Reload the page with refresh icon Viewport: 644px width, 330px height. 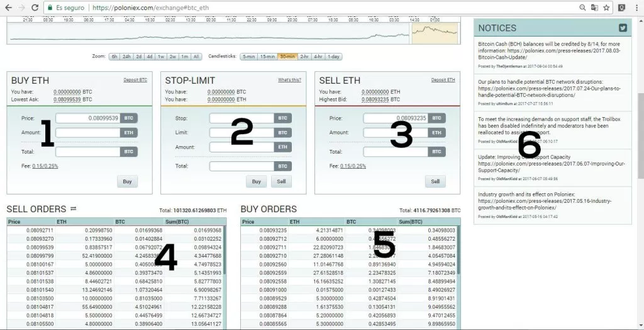tap(35, 8)
